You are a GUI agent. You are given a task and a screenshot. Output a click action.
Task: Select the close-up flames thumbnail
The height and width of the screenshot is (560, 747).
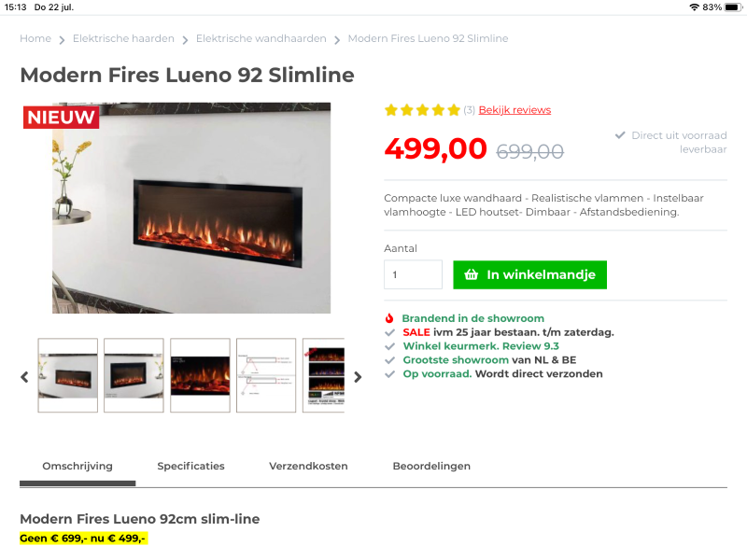(200, 375)
